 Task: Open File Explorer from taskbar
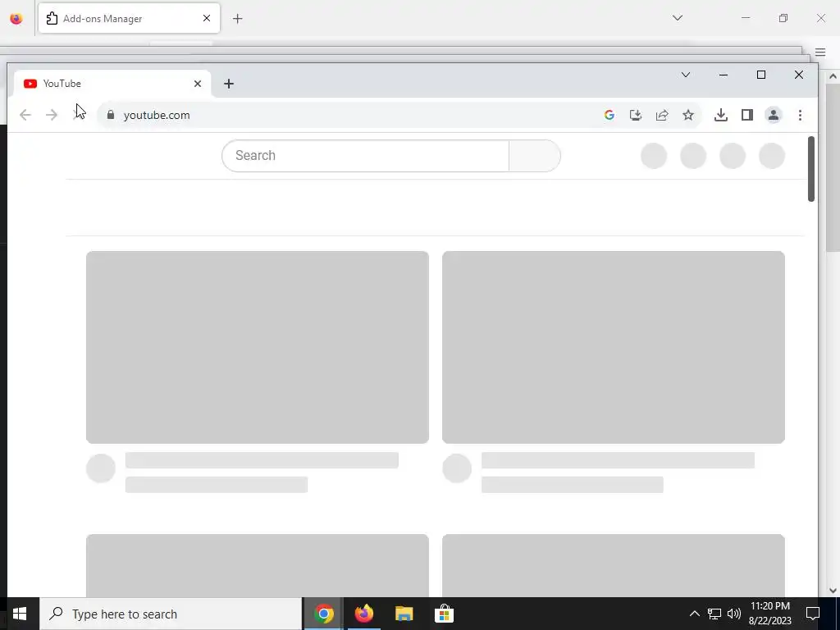(404, 614)
